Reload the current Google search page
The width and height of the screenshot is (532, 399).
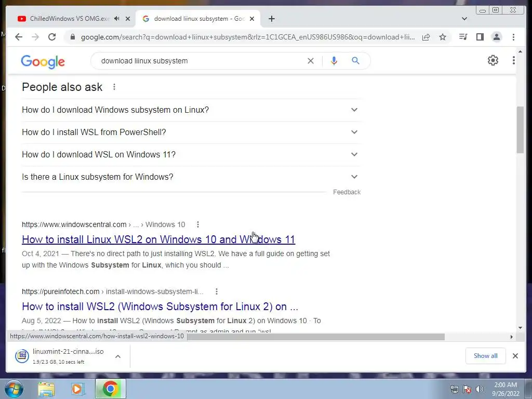click(x=52, y=37)
